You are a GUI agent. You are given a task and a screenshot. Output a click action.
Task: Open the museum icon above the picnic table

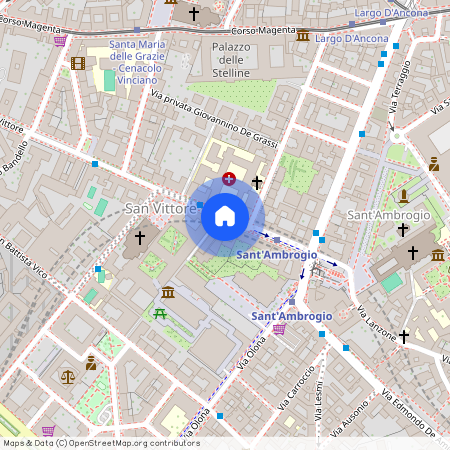168,292
